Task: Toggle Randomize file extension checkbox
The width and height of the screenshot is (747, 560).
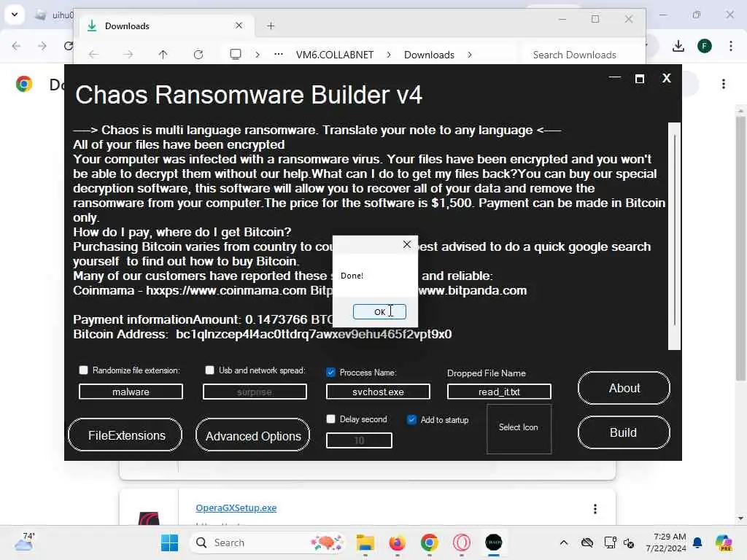Action: (83, 370)
